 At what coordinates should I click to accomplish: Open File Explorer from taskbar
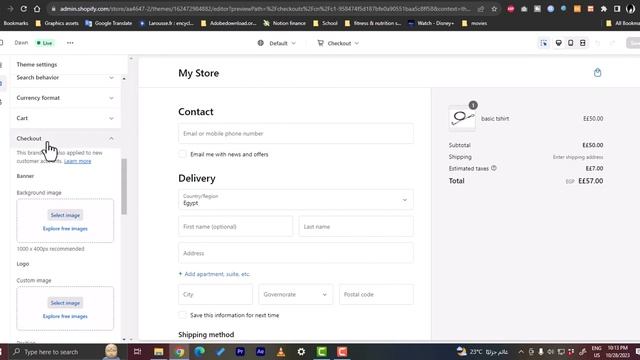[158, 351]
